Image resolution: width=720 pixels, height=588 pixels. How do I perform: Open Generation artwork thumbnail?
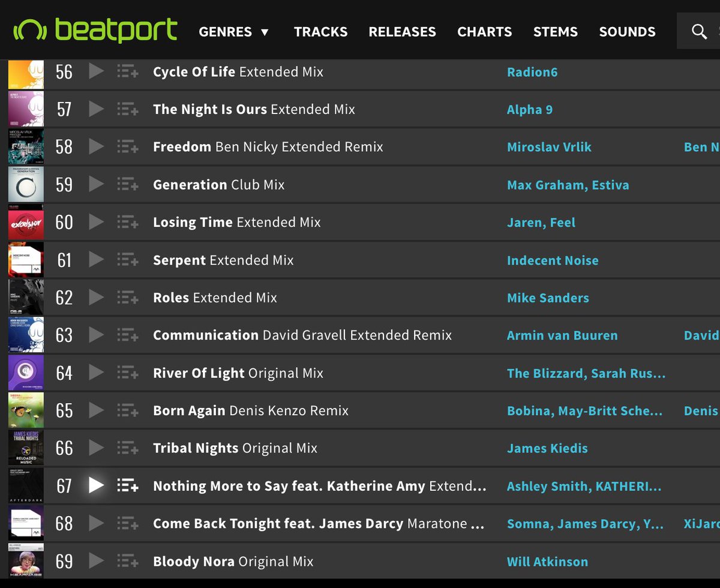coord(26,184)
